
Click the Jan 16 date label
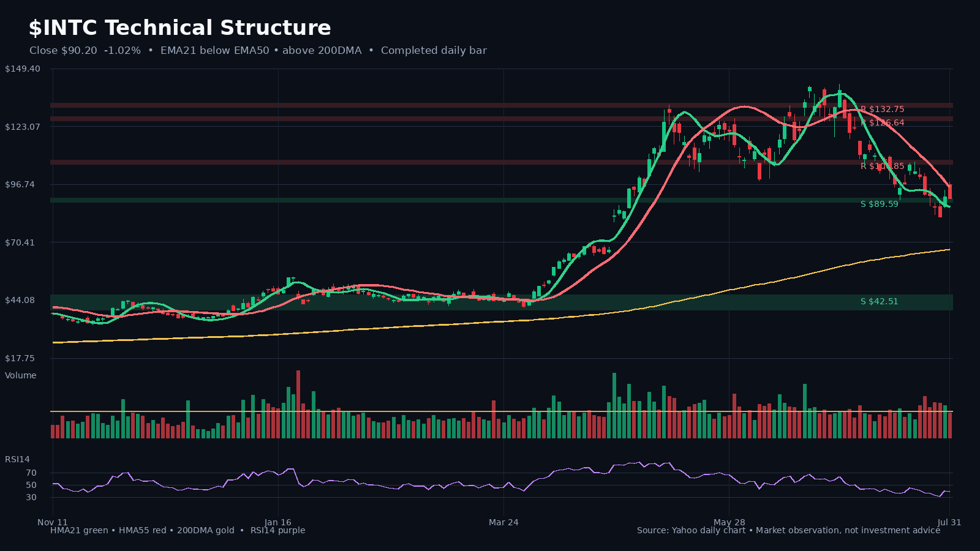pyautogui.click(x=278, y=522)
